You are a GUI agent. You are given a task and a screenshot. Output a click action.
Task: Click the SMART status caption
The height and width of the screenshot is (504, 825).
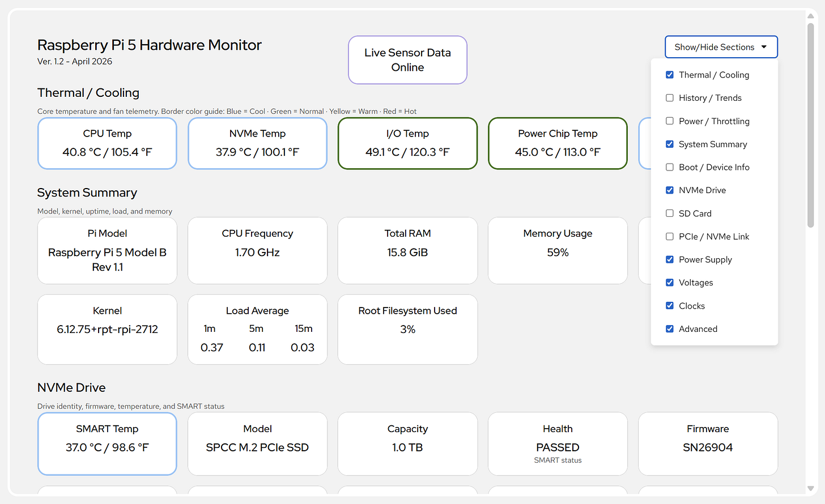click(558, 460)
